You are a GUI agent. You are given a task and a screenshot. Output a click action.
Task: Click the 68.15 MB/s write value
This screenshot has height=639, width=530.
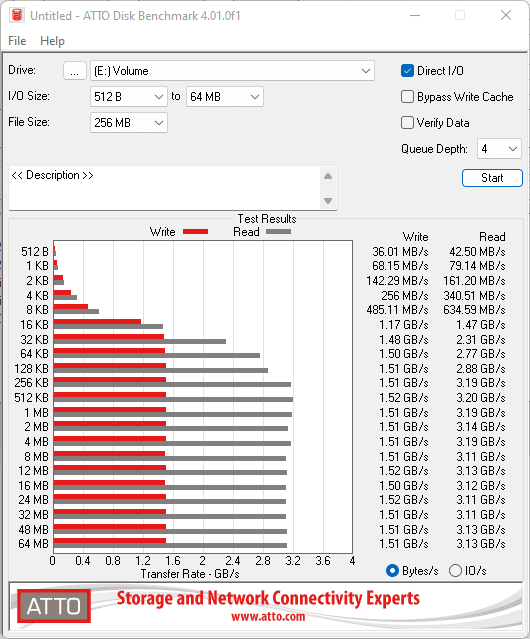pyautogui.click(x=400, y=266)
